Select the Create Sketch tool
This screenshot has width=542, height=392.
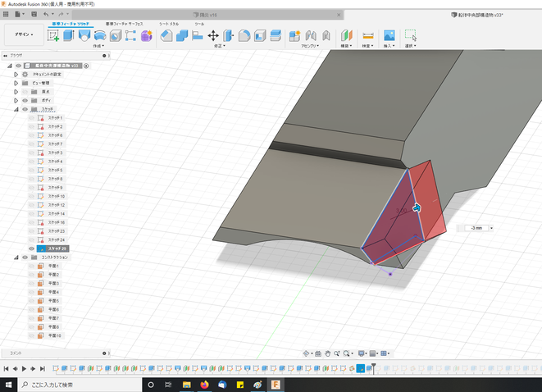click(52, 35)
